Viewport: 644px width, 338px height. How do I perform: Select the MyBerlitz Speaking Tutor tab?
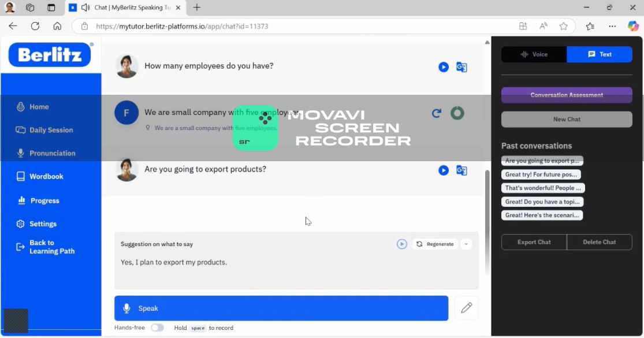coord(125,8)
